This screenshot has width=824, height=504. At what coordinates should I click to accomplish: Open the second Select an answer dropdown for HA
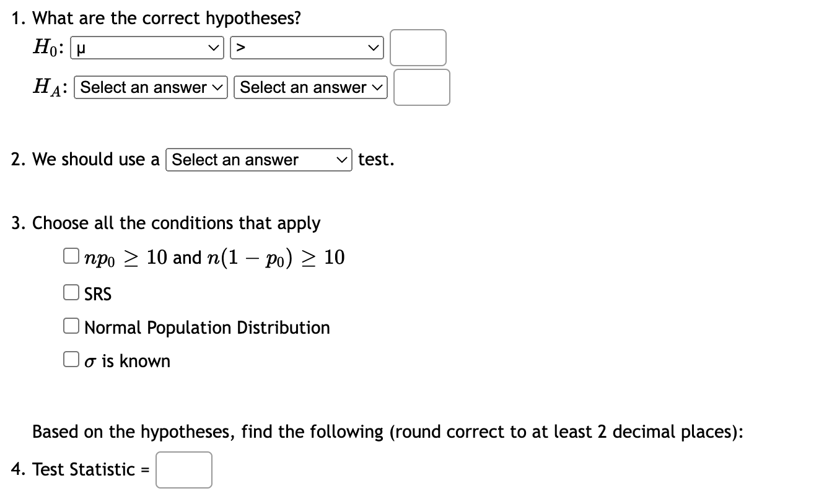[310, 87]
